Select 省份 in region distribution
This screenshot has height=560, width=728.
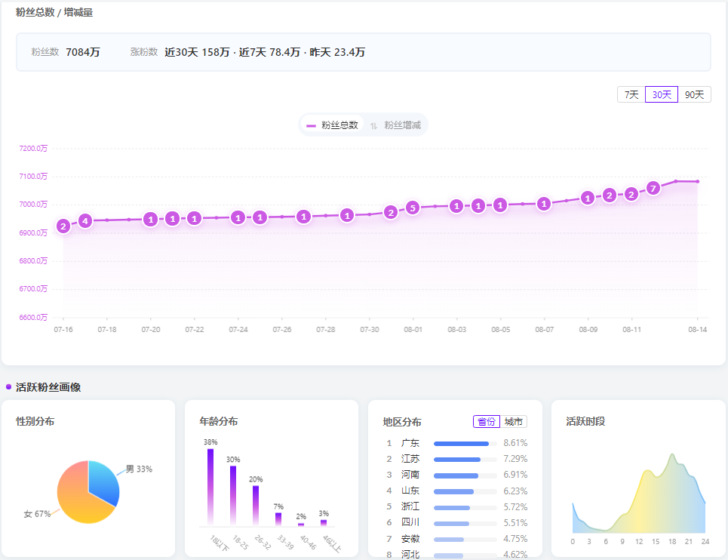487,422
